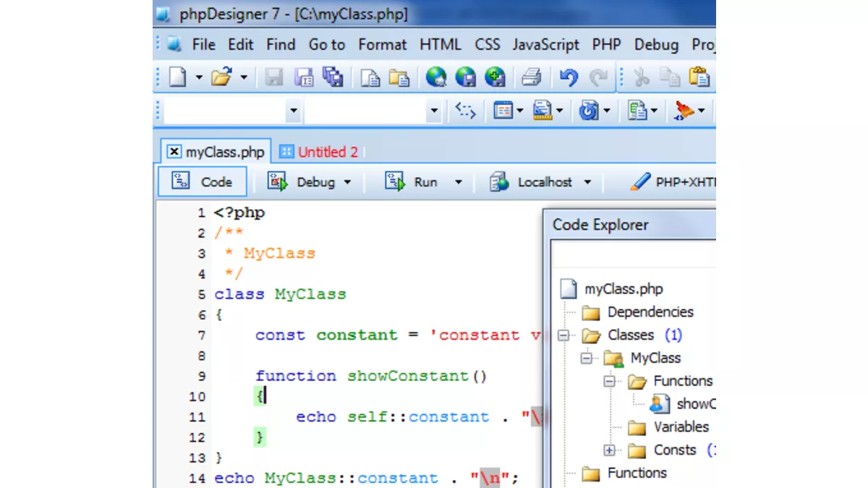868x488 pixels.
Task: Expand the Consts node in Code Explorer
Action: tap(610, 450)
